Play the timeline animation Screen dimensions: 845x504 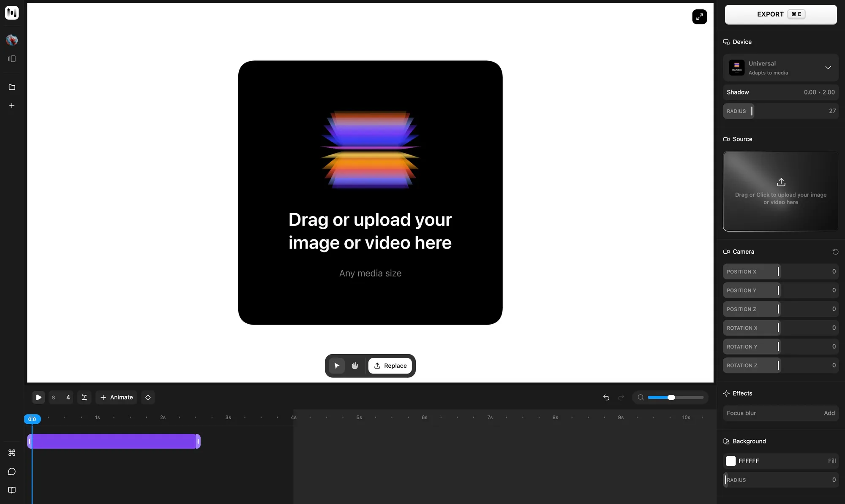coord(38,397)
